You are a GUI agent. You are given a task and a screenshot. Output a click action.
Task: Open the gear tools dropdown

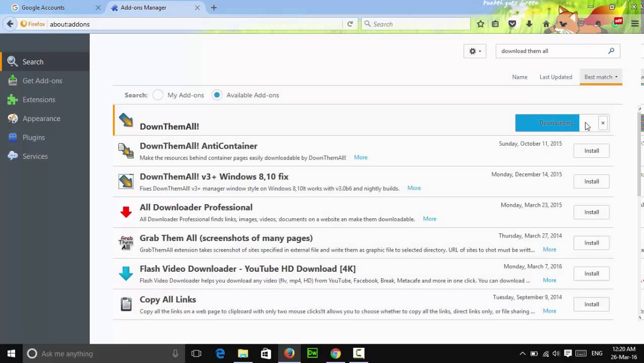pyautogui.click(x=475, y=51)
